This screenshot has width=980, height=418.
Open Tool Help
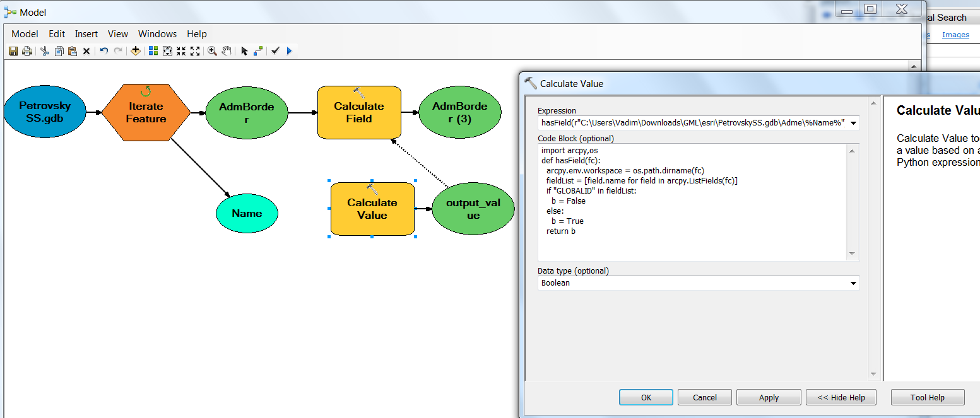click(x=928, y=397)
